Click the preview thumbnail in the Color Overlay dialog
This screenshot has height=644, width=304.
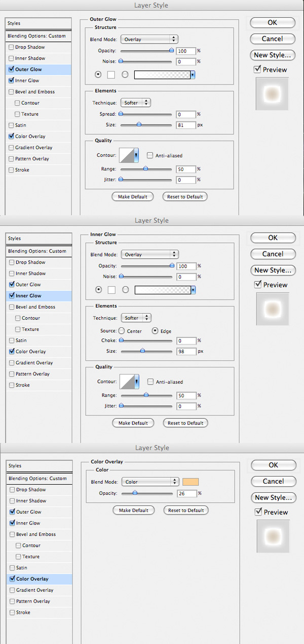click(273, 536)
